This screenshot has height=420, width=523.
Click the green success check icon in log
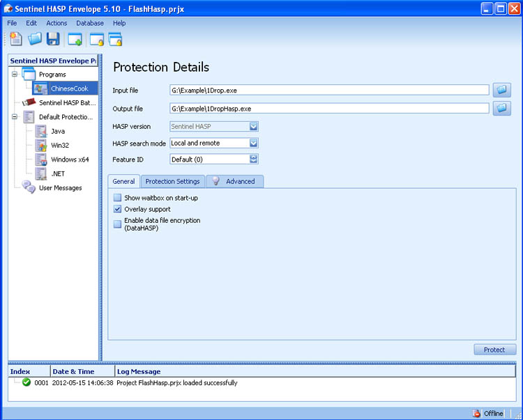coord(26,382)
